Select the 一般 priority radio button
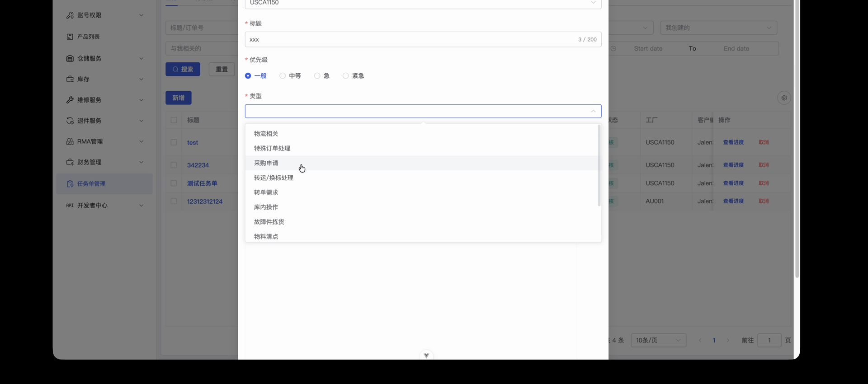868x384 pixels. (248, 76)
